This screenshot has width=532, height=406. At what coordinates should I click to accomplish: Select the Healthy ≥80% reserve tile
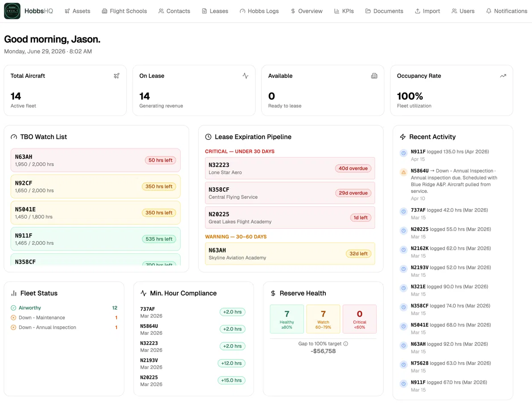coord(287,319)
